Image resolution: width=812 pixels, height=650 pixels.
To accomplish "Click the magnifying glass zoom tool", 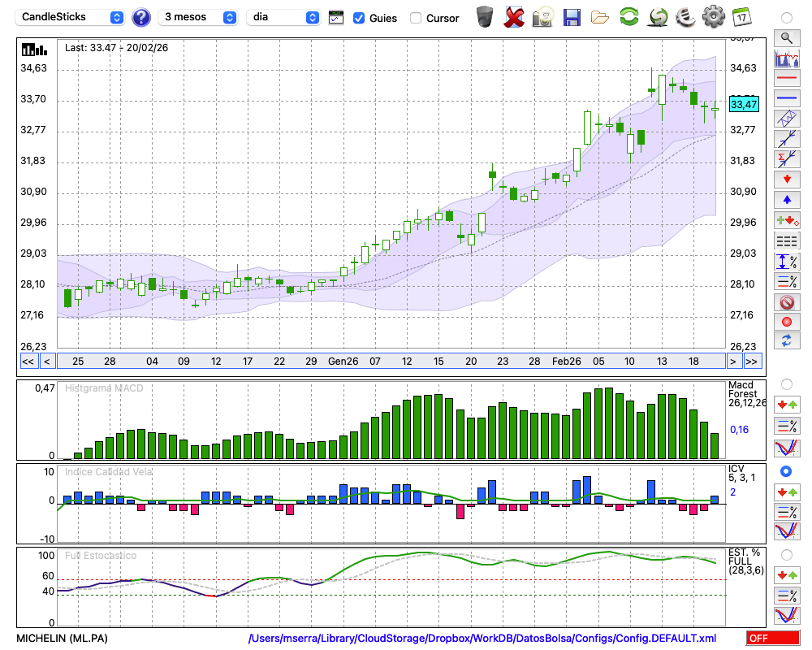I will (x=786, y=37).
